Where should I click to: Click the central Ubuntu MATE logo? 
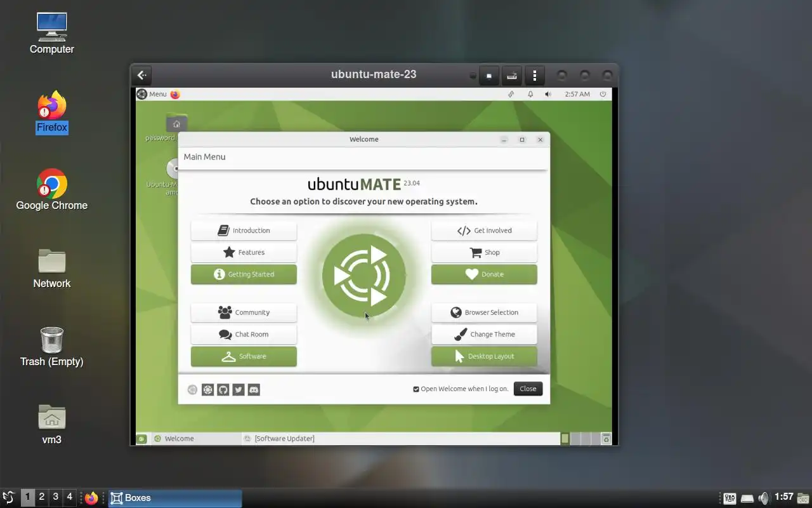click(364, 276)
